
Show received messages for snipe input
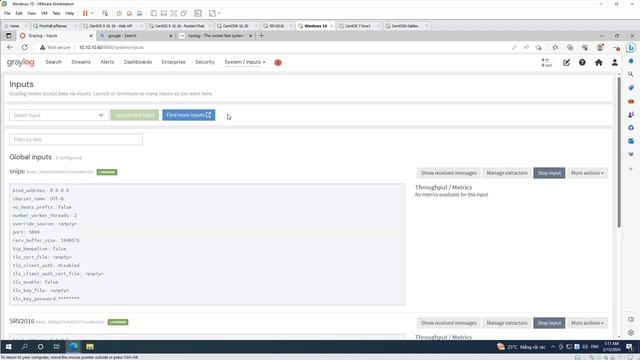(x=449, y=173)
